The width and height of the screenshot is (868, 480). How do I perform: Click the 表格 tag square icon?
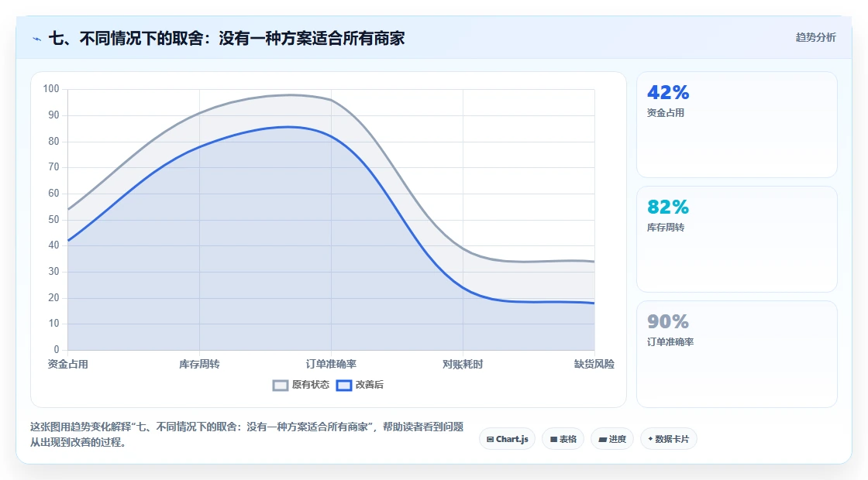pyautogui.click(x=553, y=440)
